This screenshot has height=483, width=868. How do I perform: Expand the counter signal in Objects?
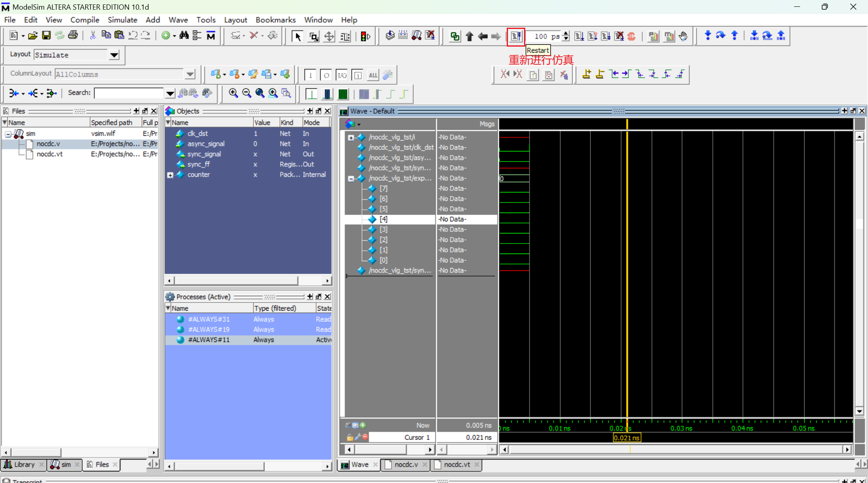pos(170,175)
